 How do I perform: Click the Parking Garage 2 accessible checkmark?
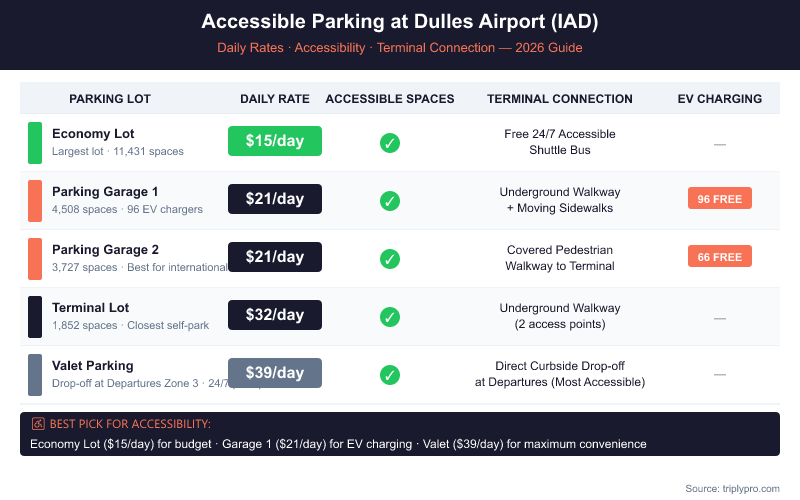pos(390,259)
